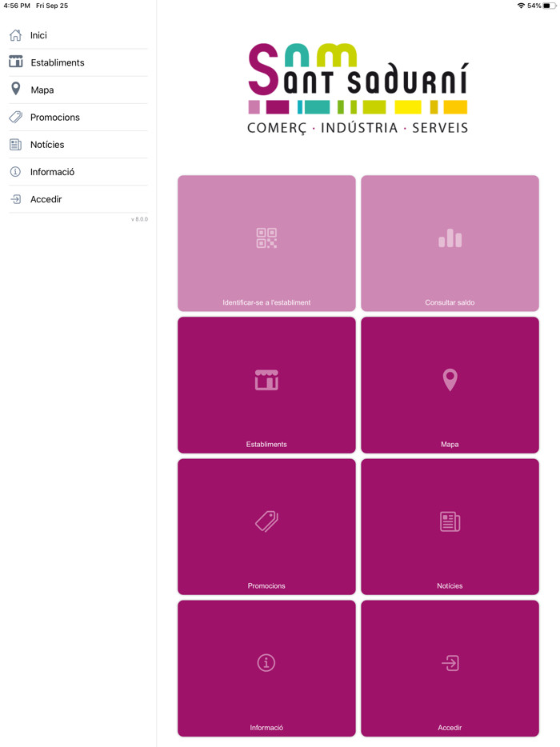The height and width of the screenshot is (747, 560).
Task: Tap the battery indicator in status bar
Action: click(549, 6)
